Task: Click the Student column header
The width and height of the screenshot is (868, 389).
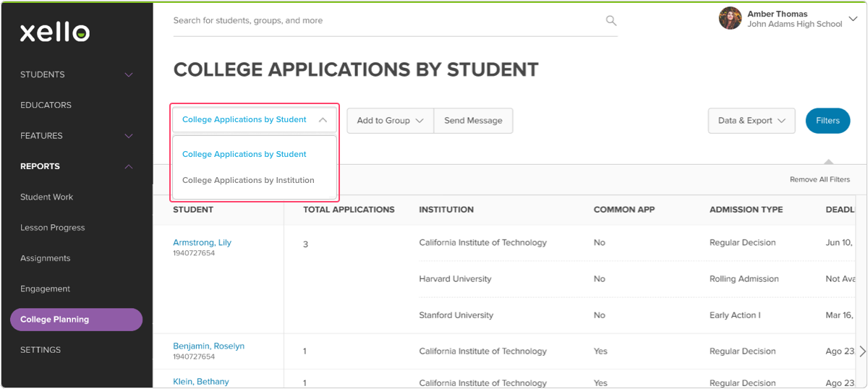Action: (x=193, y=210)
